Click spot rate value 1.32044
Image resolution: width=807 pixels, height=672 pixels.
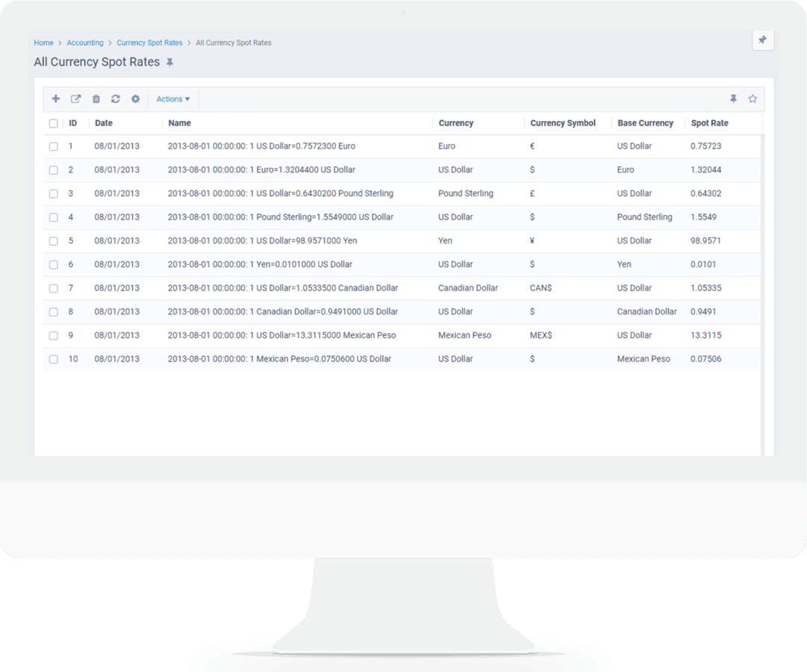coord(705,169)
